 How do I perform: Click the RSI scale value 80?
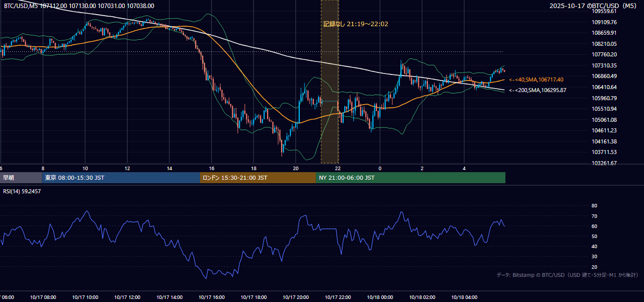pyautogui.click(x=594, y=206)
